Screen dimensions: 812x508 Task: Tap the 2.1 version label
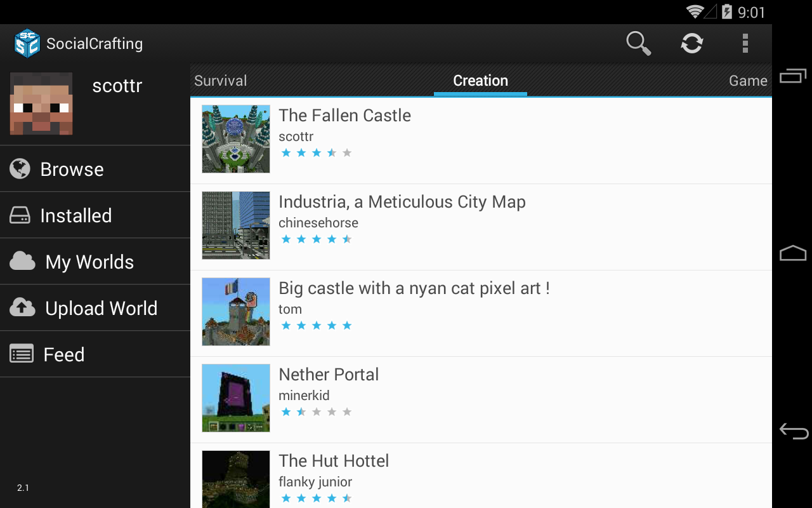click(x=23, y=488)
